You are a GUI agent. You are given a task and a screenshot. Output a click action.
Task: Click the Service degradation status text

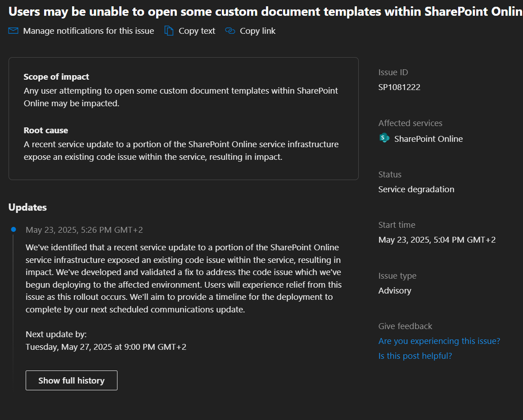point(416,189)
